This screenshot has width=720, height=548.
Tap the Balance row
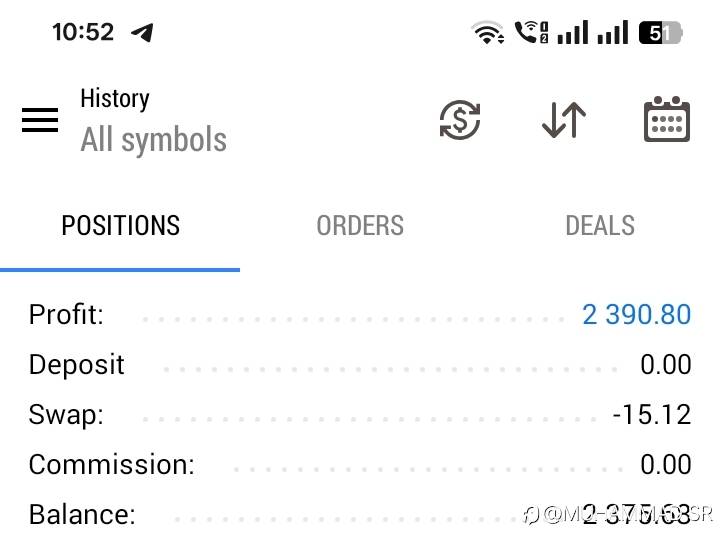tap(360, 514)
